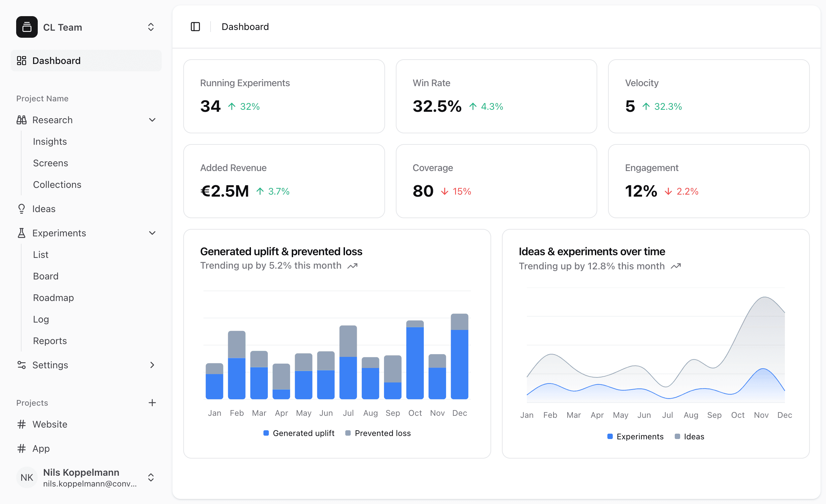Open the experiments Board view
The image size is (826, 504).
coord(46,276)
